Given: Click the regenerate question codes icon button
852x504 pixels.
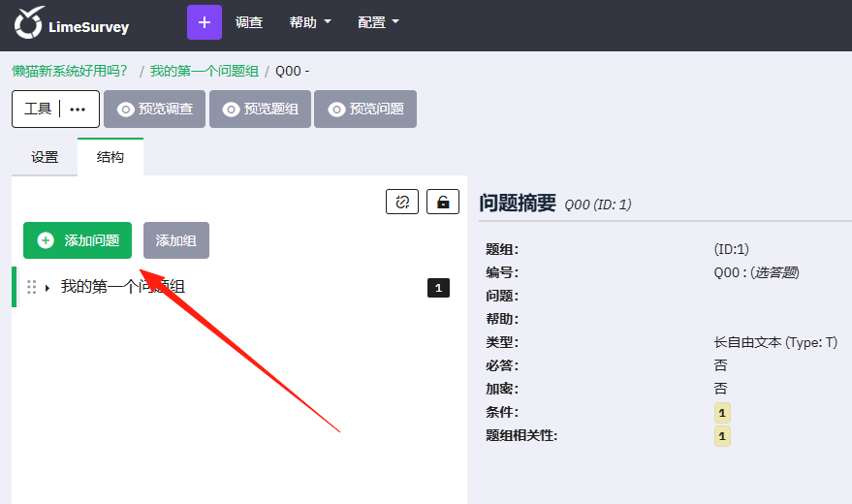Looking at the screenshot, I should tap(402, 202).
